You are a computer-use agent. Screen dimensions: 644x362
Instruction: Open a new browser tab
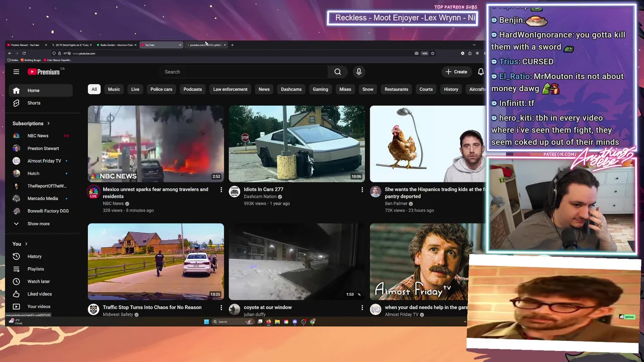click(232, 45)
